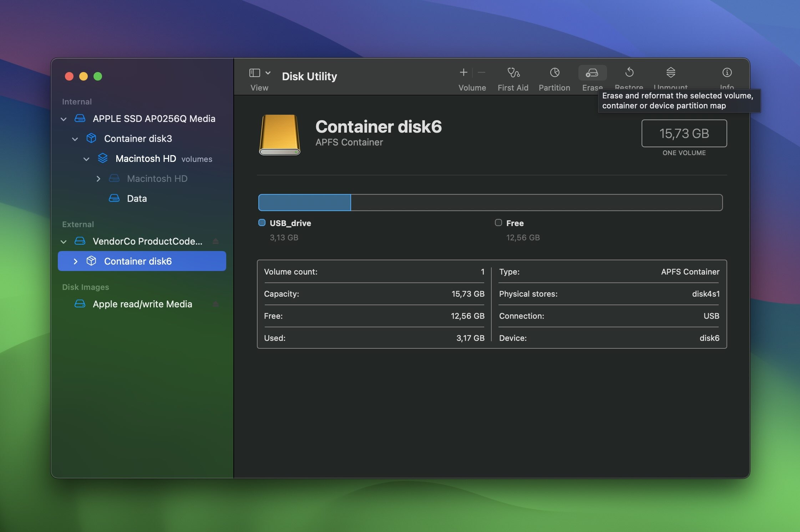Open the Partition pie chart icon
The image size is (800, 532).
tap(555, 73)
